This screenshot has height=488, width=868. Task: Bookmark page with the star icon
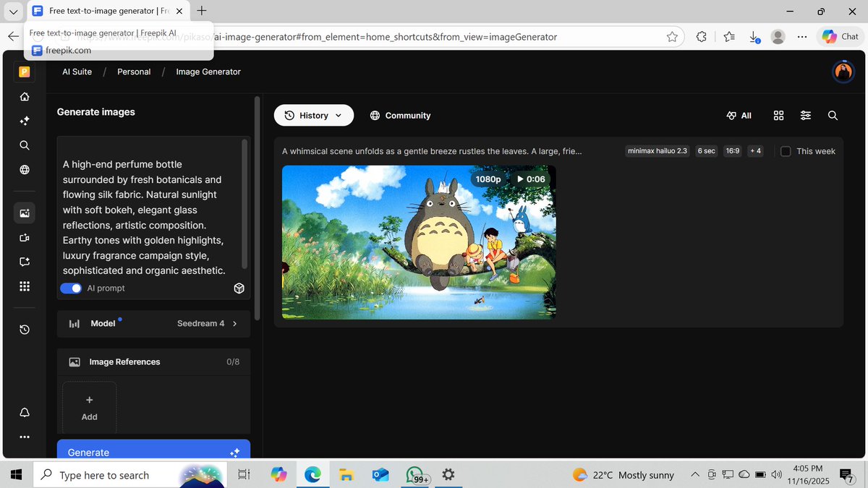tap(672, 37)
